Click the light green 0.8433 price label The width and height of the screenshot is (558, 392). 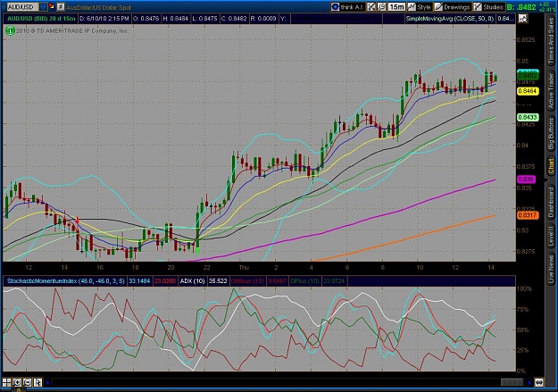[528, 117]
